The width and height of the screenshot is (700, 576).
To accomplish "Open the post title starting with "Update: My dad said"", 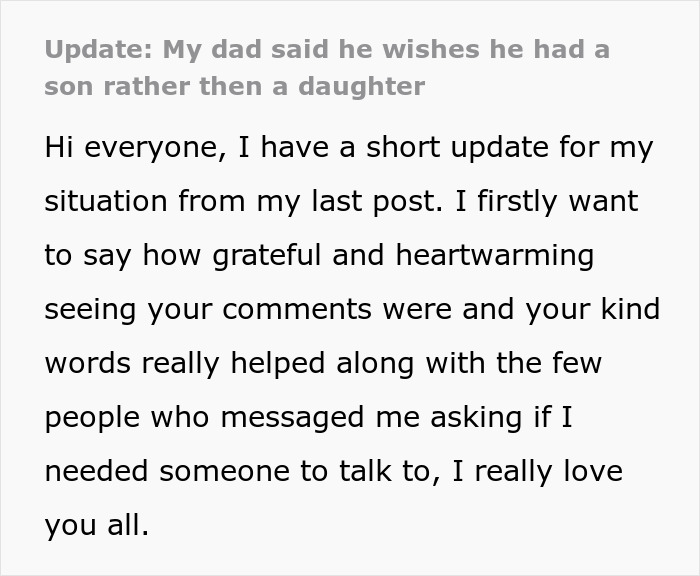I will tap(327, 67).
